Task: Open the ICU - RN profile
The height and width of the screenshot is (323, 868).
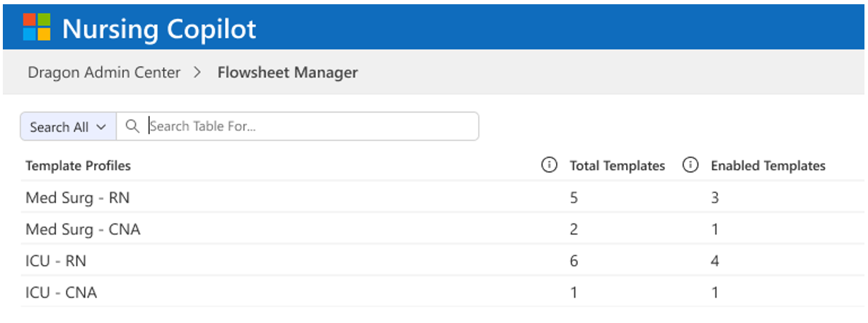Action: point(56,261)
